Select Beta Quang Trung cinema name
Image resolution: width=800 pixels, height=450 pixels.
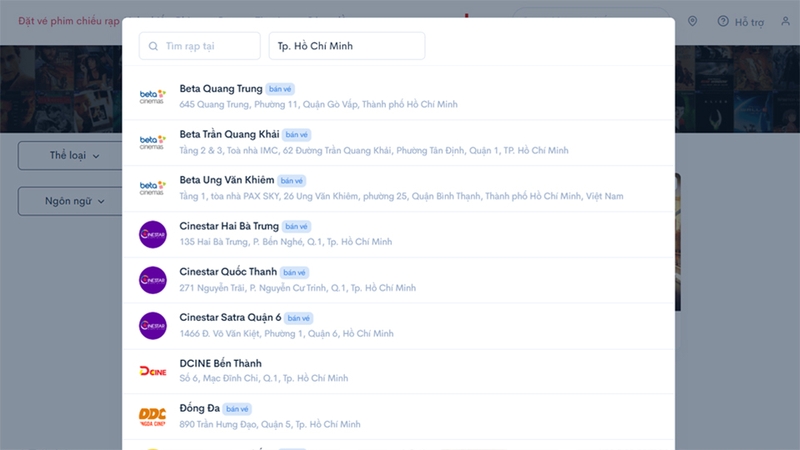pyautogui.click(x=221, y=89)
